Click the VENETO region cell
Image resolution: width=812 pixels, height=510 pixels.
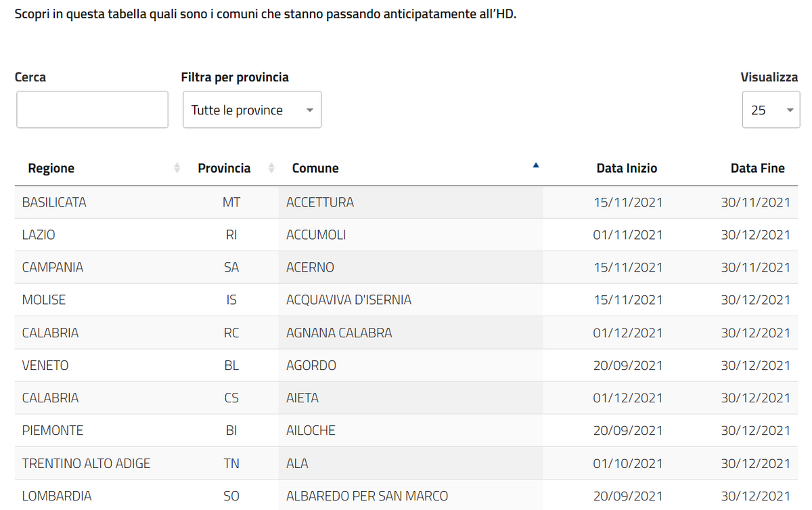45,365
